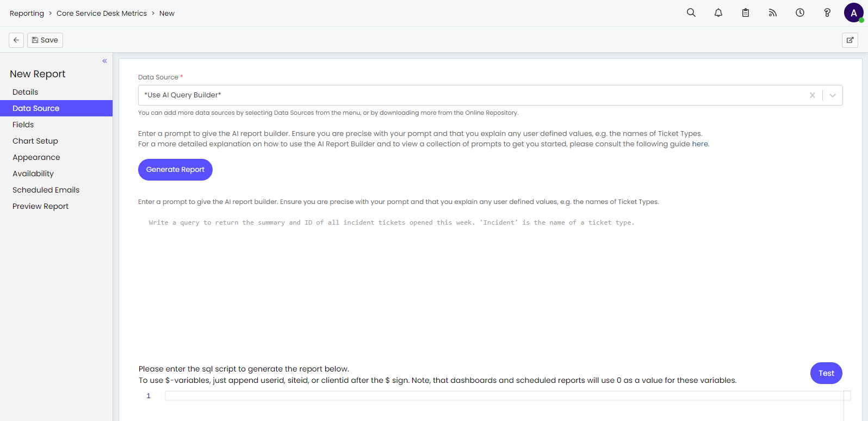
Task: Open the clock timer icon
Action: [800, 13]
